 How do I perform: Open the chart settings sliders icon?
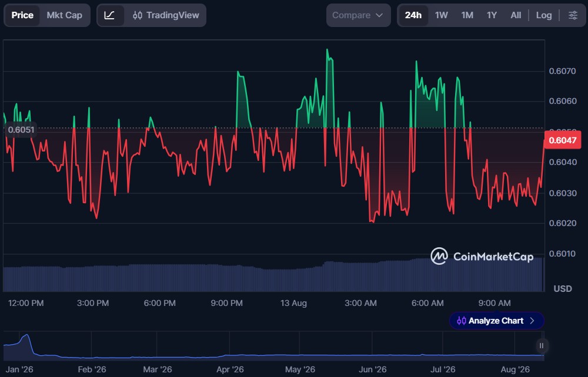pyautogui.click(x=573, y=15)
